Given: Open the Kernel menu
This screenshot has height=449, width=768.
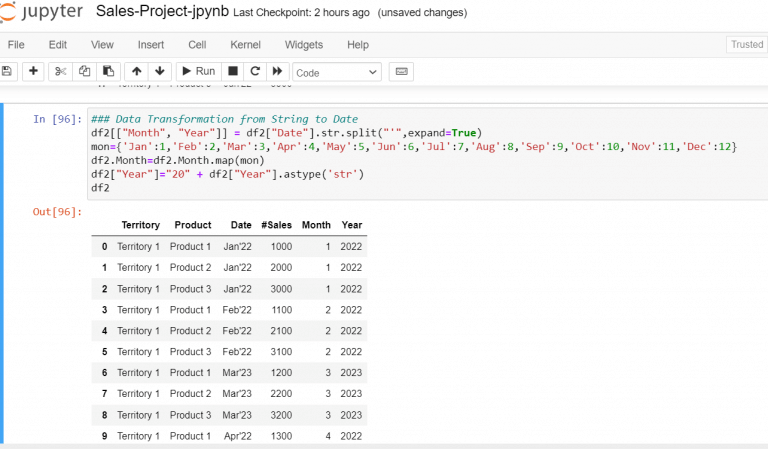Looking at the screenshot, I should tap(245, 45).
